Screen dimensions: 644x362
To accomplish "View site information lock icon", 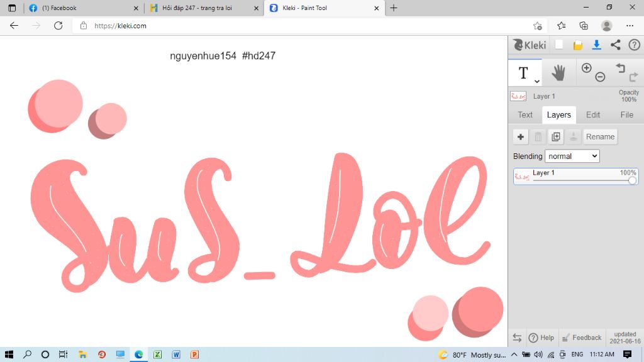I will click(84, 25).
